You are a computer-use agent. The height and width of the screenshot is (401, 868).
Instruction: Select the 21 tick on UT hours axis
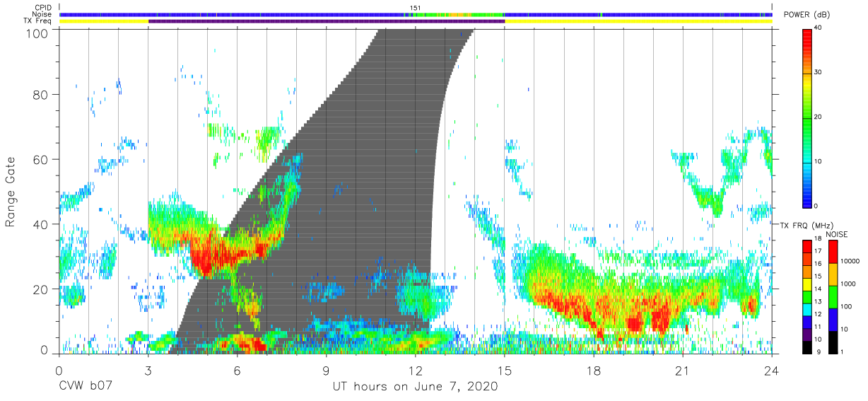[683, 369]
